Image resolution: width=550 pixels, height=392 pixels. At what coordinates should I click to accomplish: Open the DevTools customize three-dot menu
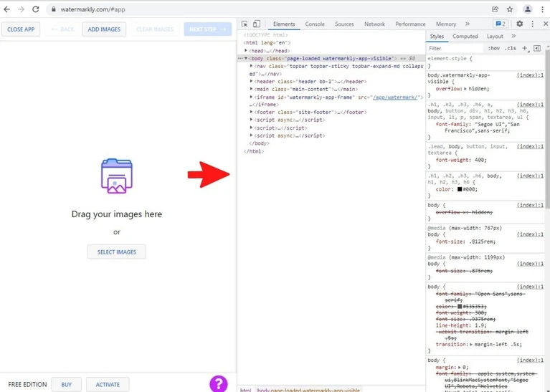(533, 24)
